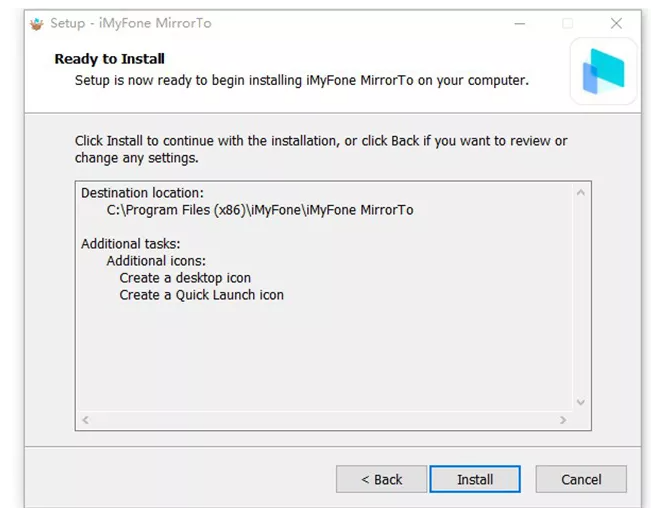Click the installation path line C:\Program Files (x86)

(x=260, y=210)
